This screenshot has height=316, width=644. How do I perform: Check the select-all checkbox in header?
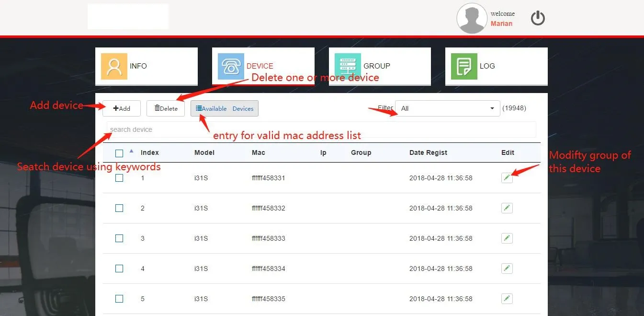pyautogui.click(x=119, y=152)
